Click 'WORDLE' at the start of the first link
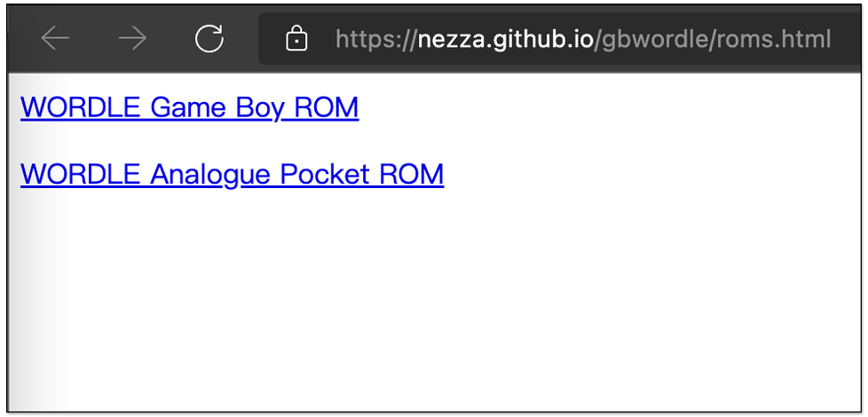Viewport: 868px width, 417px height. [x=80, y=107]
